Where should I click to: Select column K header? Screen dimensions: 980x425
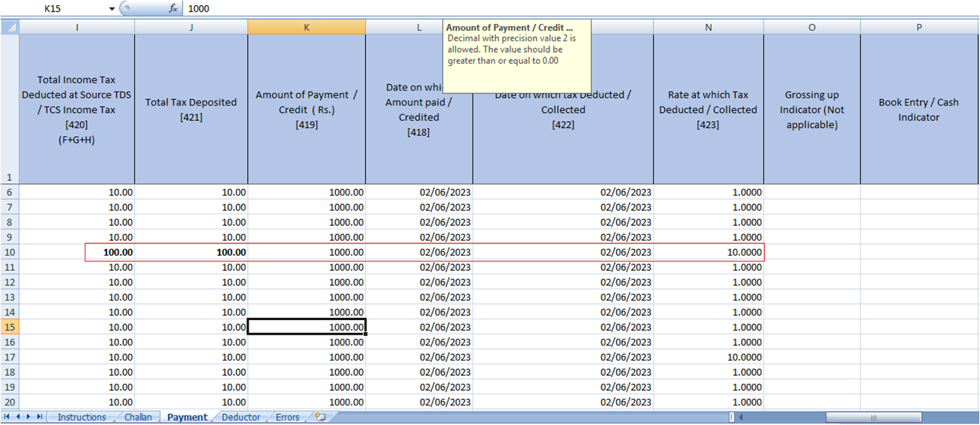click(x=306, y=27)
